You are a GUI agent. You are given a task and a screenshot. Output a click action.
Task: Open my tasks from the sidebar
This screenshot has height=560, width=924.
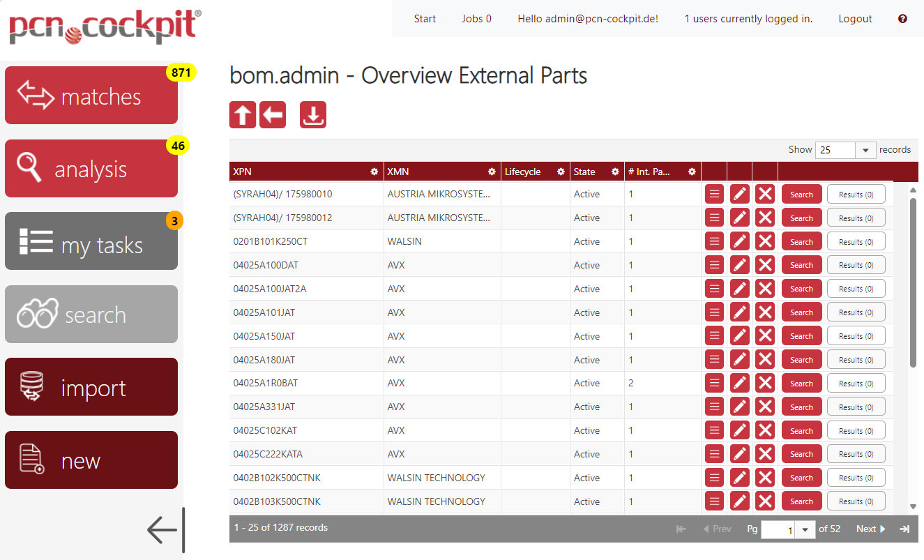pyautogui.click(x=91, y=241)
